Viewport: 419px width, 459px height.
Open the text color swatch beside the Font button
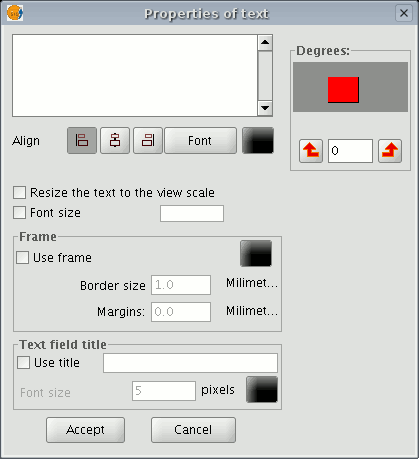tap(258, 140)
